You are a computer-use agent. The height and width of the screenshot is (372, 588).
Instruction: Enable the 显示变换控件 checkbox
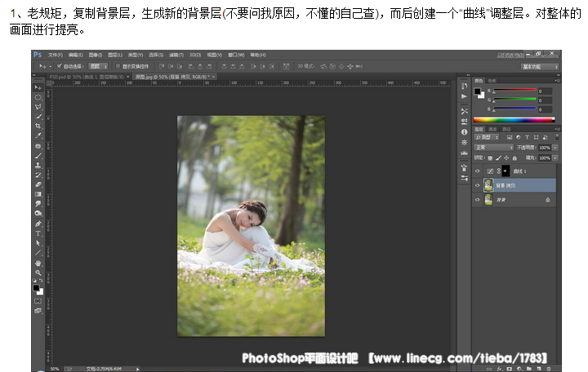tap(118, 66)
